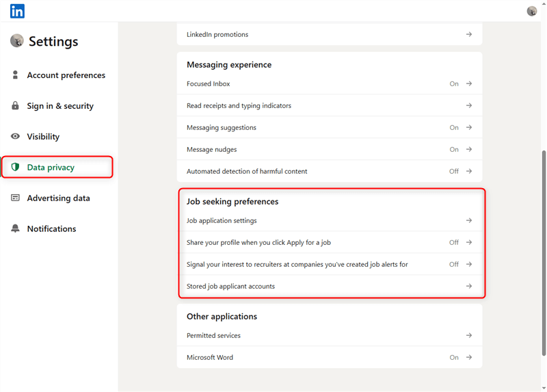547x392 pixels.
Task: Click the arrow on Message nudges row
Action: pyautogui.click(x=469, y=149)
